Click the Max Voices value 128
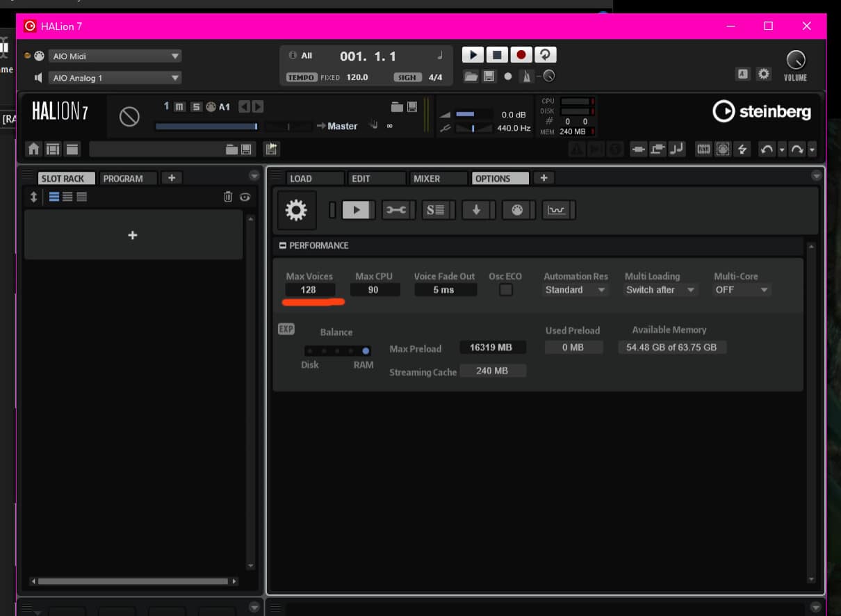 coord(310,290)
